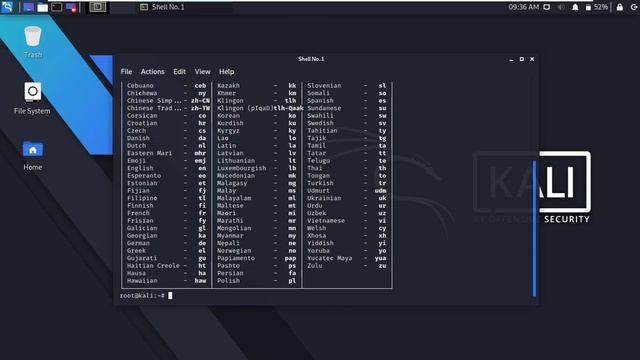Select the Home folder desktop icon

(x=33, y=155)
